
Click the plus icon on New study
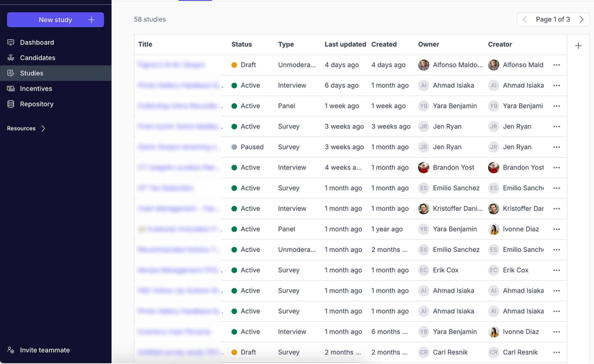pyautogui.click(x=91, y=20)
